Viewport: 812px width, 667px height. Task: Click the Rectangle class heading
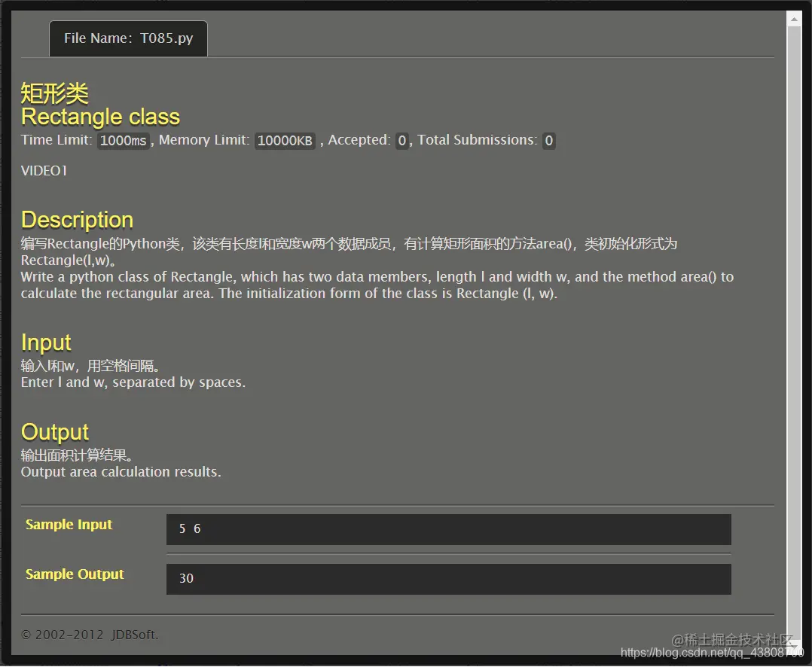pyautogui.click(x=100, y=117)
